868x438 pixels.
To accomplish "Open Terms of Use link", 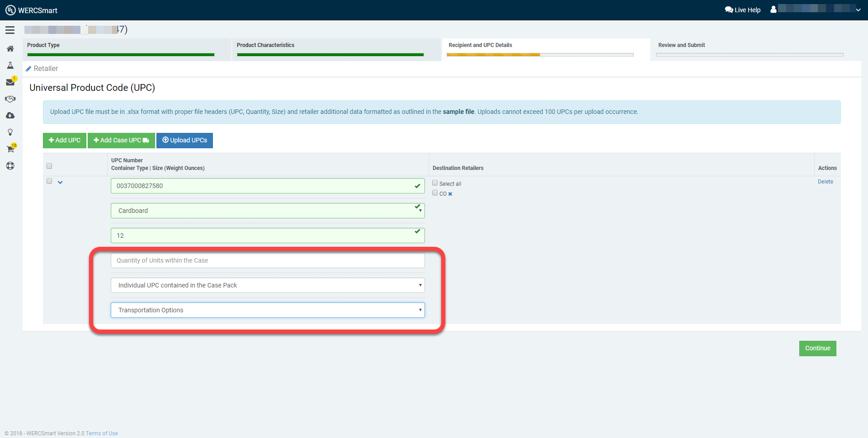I will point(102,433).
